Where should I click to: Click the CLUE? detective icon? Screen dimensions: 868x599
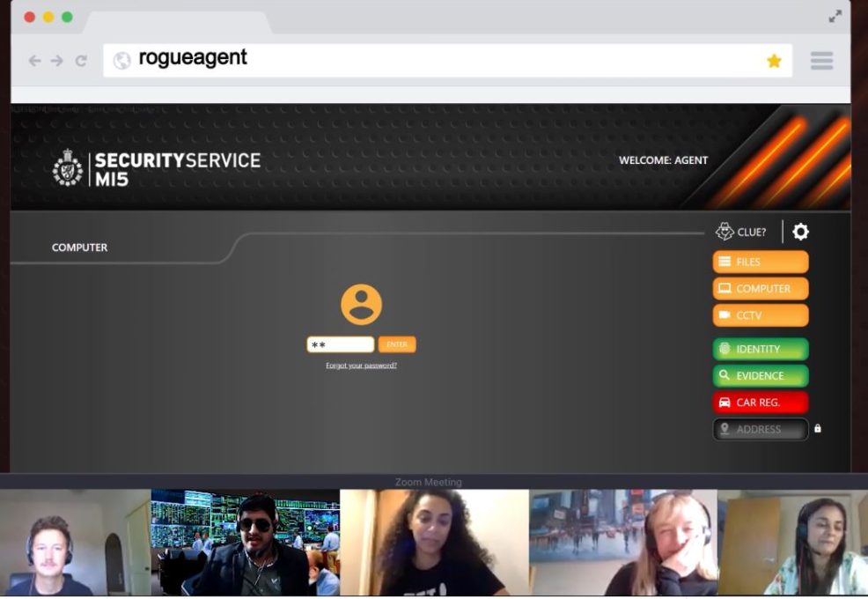coord(725,232)
